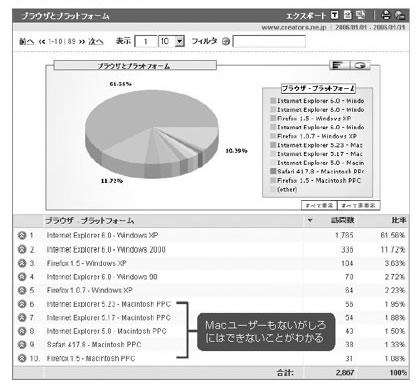
Task: Click row icon for Firefox 1.5 - Windows XP
Action: click(22, 263)
